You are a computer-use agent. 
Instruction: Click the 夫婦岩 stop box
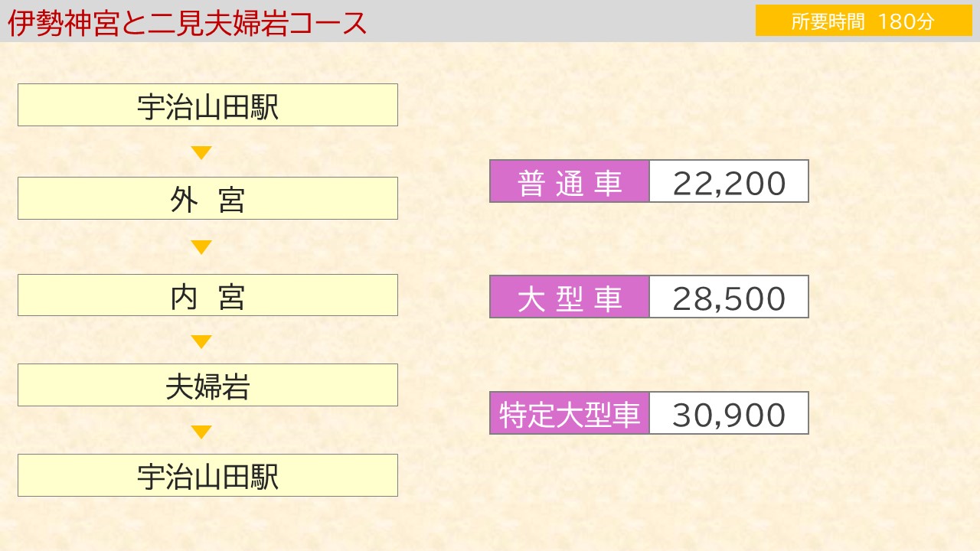[207, 385]
